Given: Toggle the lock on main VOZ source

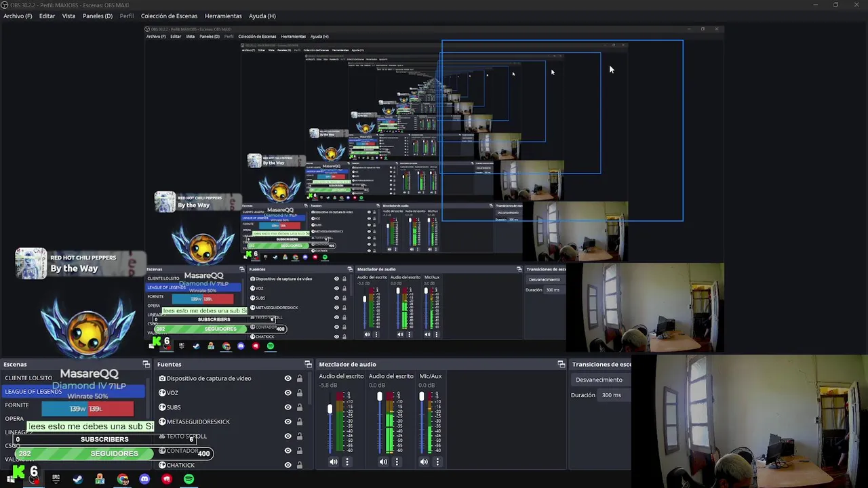Looking at the screenshot, I should click(299, 392).
